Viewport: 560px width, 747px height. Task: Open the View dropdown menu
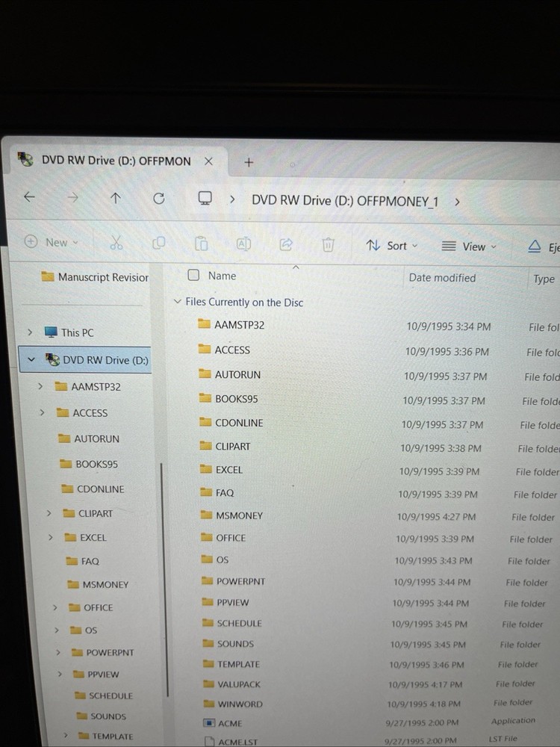tap(469, 247)
